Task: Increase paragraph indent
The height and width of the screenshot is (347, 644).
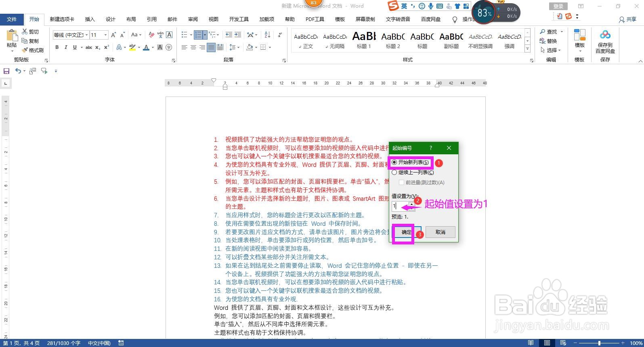Action: coord(238,35)
